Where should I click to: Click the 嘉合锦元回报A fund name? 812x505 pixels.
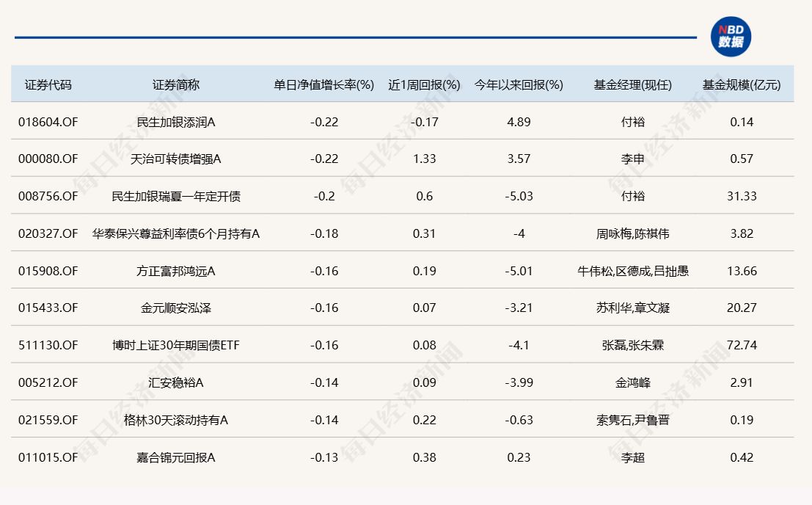point(176,457)
